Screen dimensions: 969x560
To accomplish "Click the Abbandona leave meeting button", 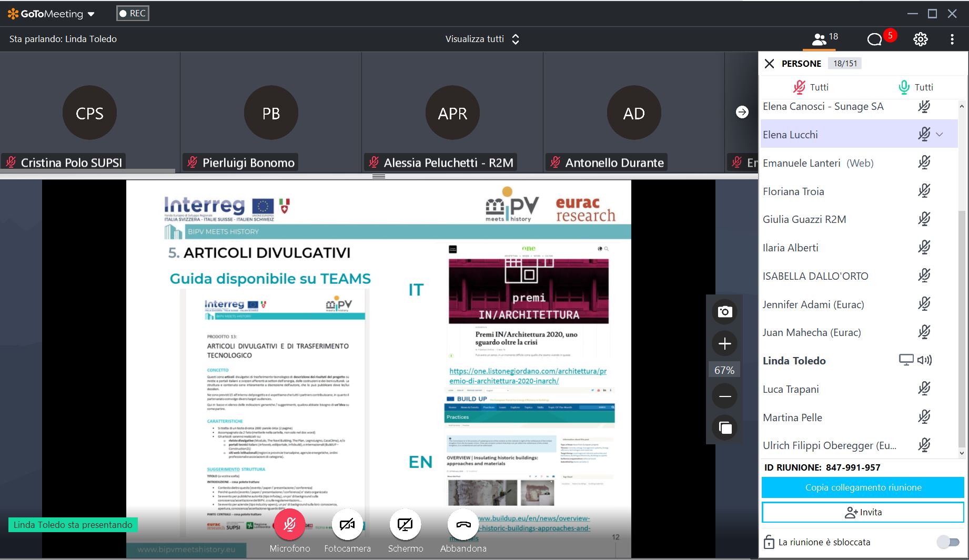I will pyautogui.click(x=463, y=524).
